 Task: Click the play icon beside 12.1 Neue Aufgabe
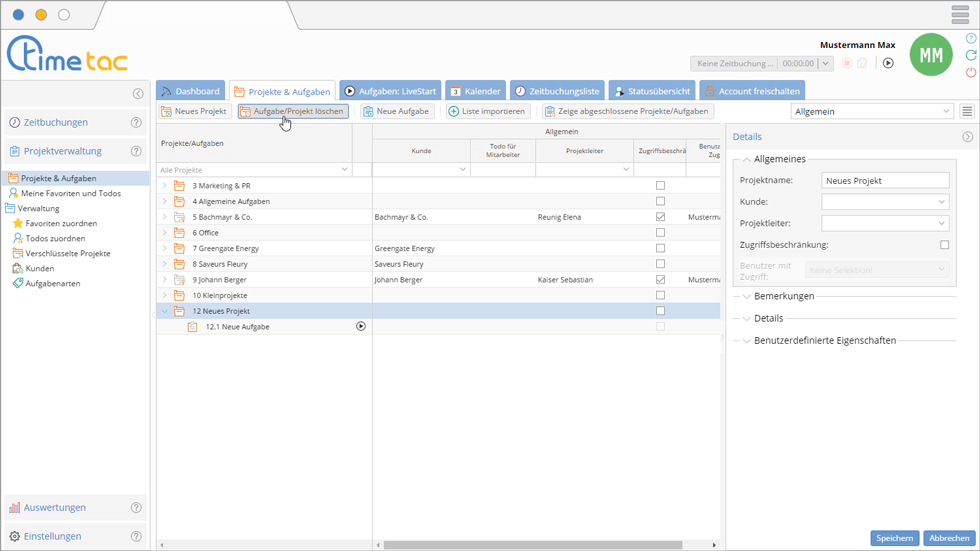pos(361,327)
